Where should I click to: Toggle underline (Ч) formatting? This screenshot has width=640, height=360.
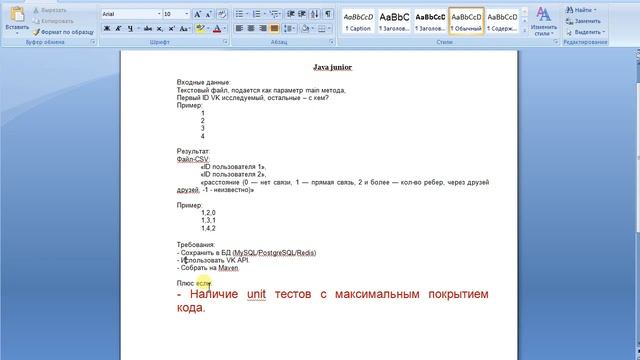tap(130, 29)
